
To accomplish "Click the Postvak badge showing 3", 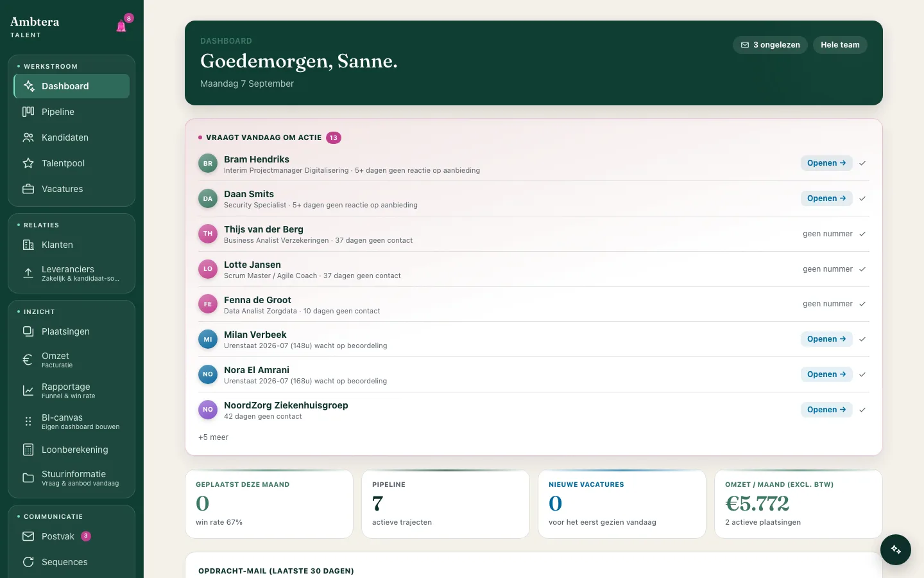I will [86, 536].
